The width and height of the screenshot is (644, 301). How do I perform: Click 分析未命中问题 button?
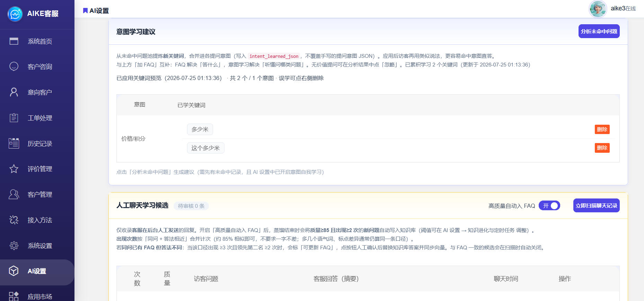599,31
